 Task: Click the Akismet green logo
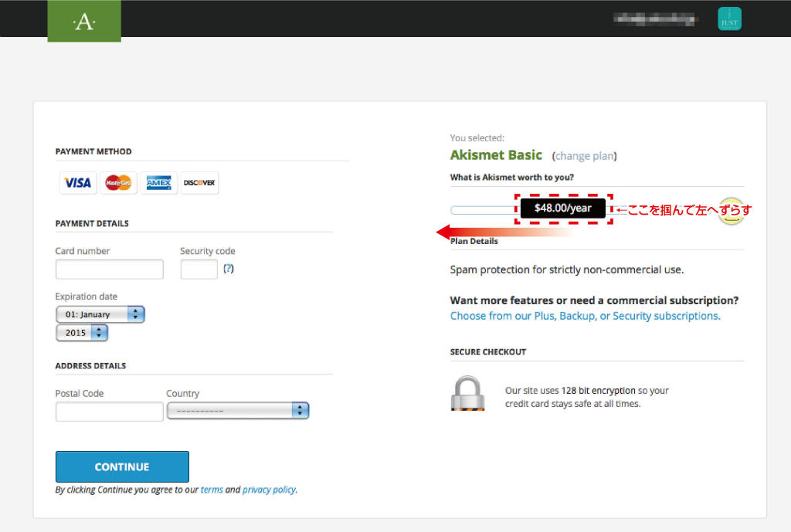coord(84,21)
